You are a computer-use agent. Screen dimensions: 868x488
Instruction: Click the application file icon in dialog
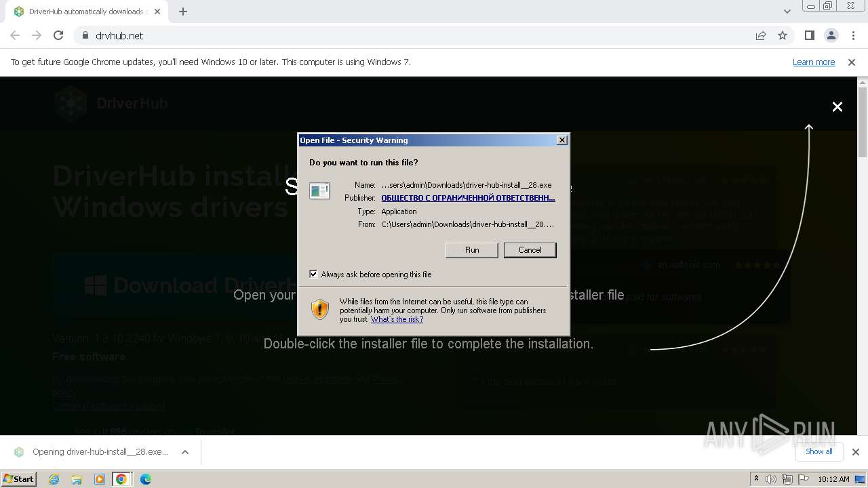[319, 191]
